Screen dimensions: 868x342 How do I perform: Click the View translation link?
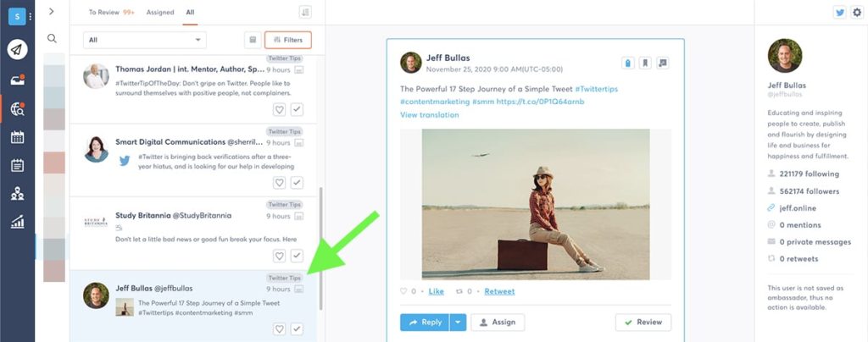[x=429, y=114]
